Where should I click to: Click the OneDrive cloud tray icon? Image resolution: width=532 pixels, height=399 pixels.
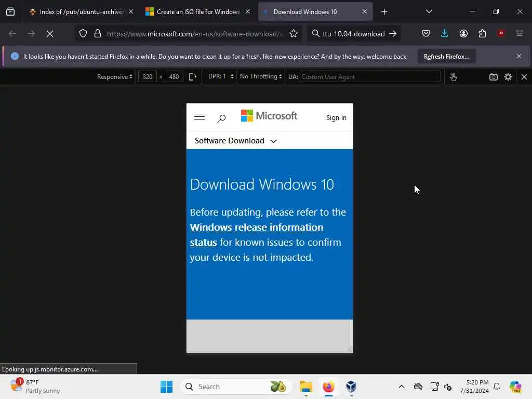[418, 387]
